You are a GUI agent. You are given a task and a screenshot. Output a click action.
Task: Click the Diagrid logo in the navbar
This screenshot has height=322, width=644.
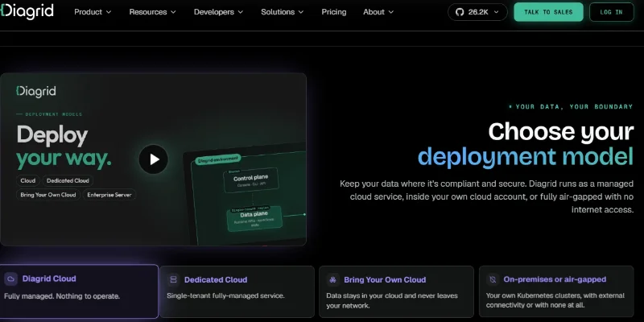[27, 11]
